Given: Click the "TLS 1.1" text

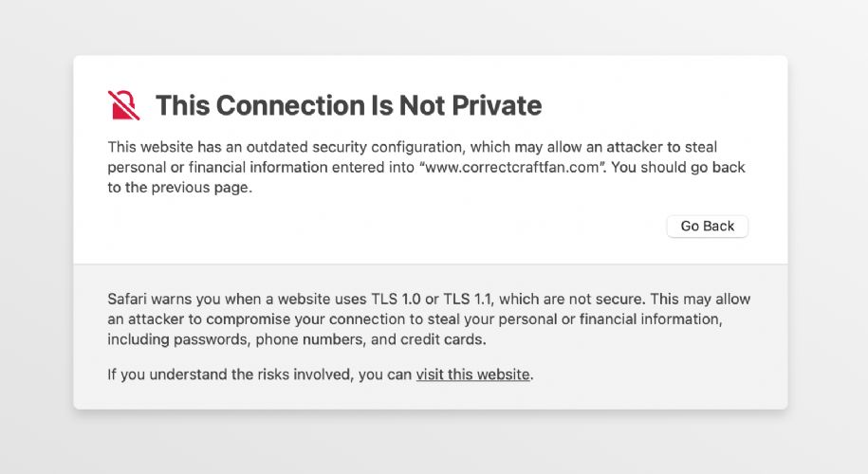Looking at the screenshot, I should pyautogui.click(x=468, y=300).
